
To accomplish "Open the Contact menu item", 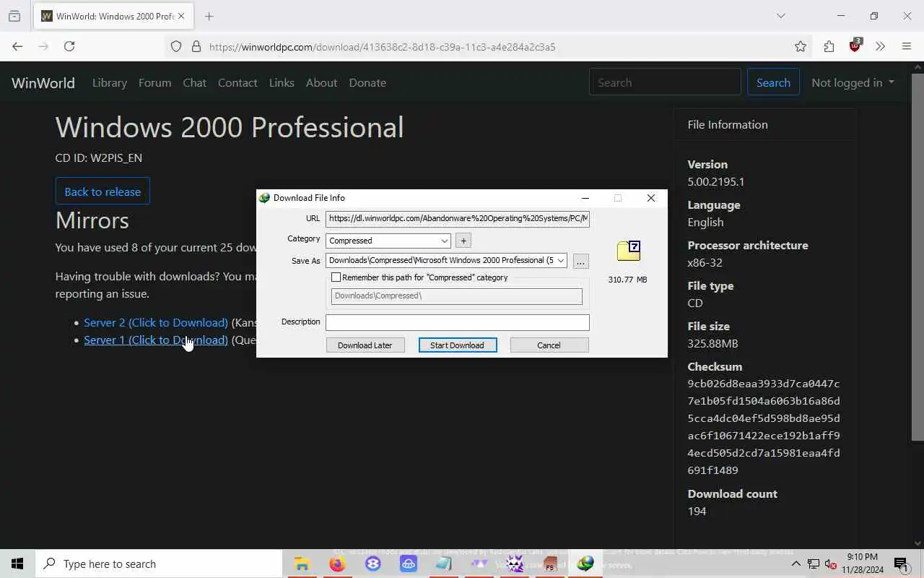I will click(x=237, y=82).
